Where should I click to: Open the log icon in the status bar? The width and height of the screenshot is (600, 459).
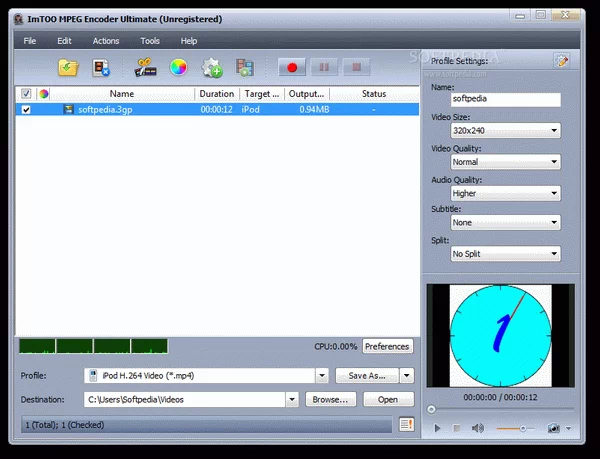coord(406,424)
